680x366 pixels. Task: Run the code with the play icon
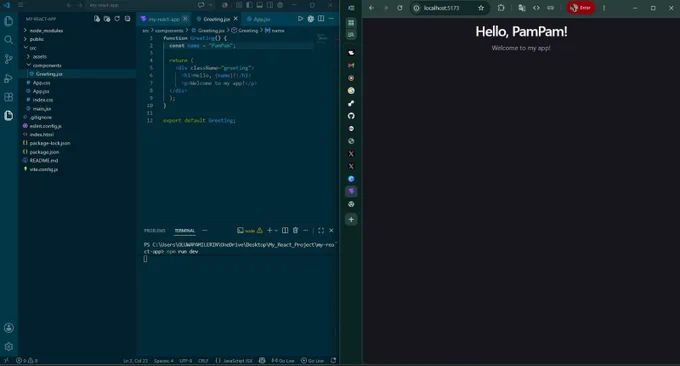(300, 19)
